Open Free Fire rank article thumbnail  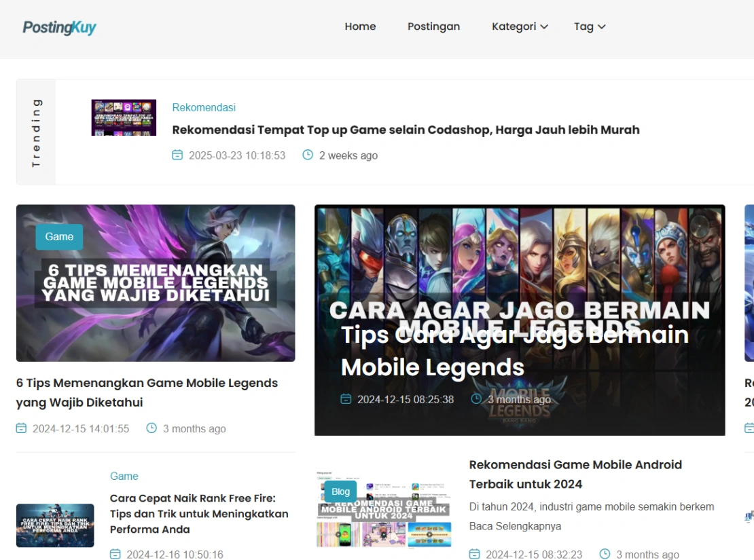pos(55,525)
